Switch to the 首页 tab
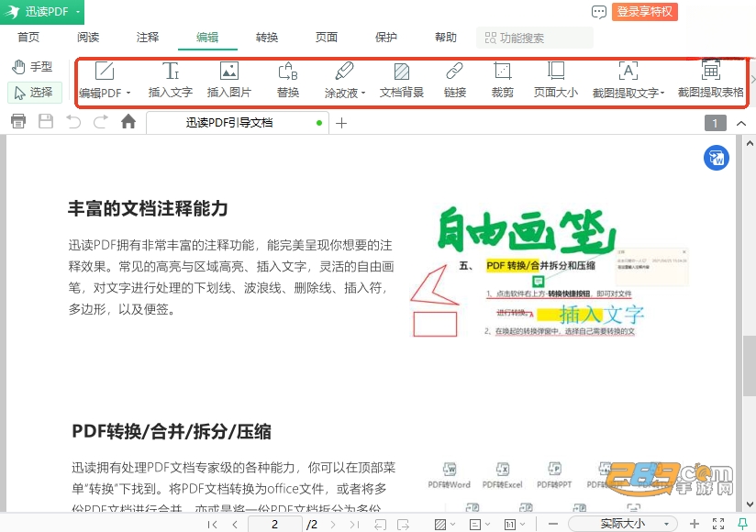This screenshot has height=532, width=756. (x=28, y=37)
